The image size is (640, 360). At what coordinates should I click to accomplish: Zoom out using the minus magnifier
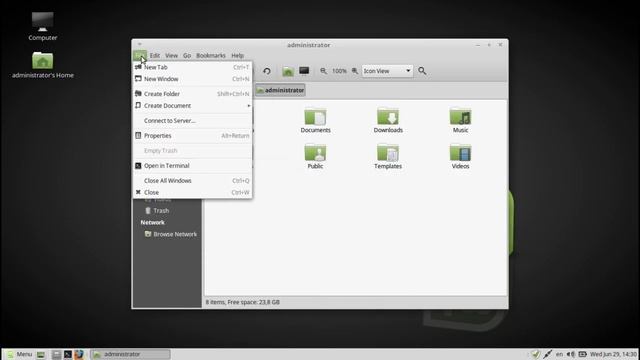323,71
